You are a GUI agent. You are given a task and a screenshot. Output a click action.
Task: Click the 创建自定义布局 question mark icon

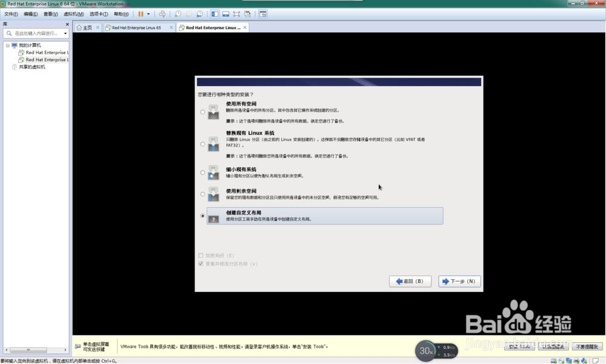pyautogui.click(x=213, y=219)
